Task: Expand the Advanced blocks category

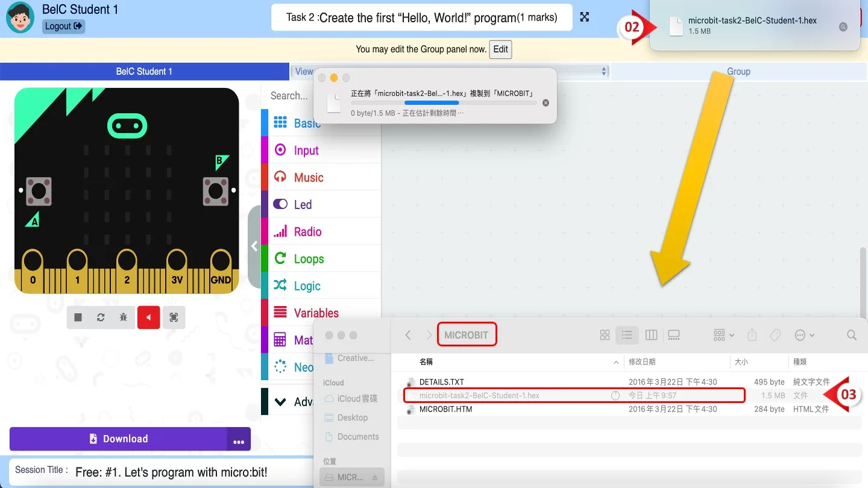Action: [x=287, y=401]
